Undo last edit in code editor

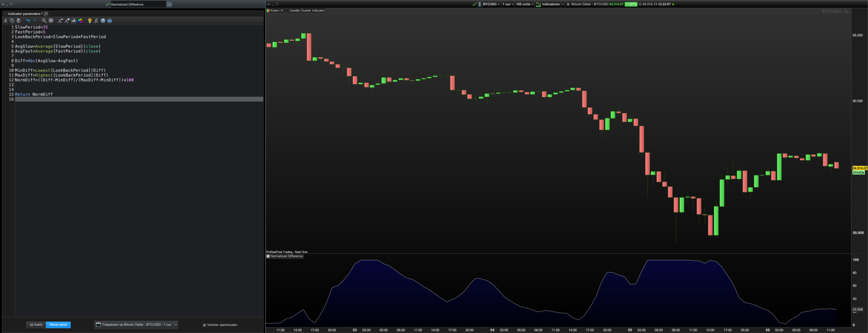[28, 20]
